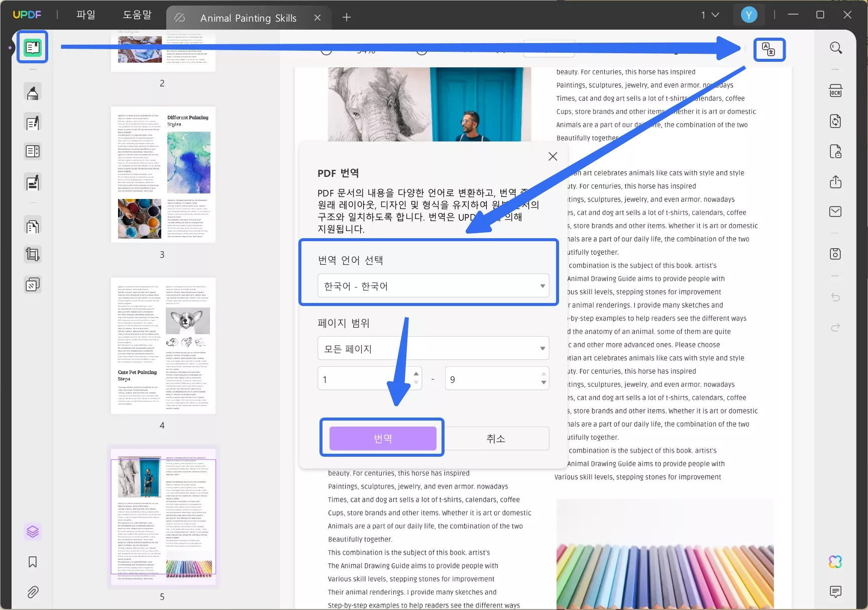The image size is (868, 610).
Task: Select page 4 thumbnail
Action: (163, 346)
